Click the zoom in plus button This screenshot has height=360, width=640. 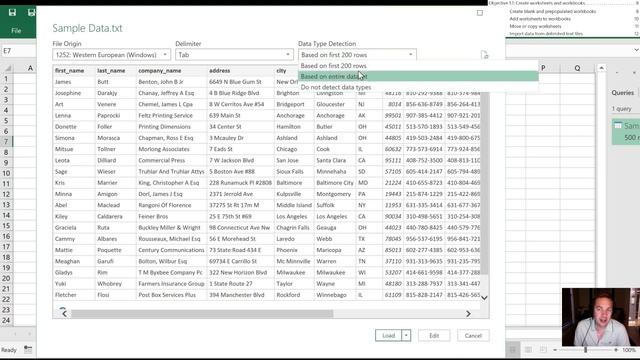[x=616, y=350]
